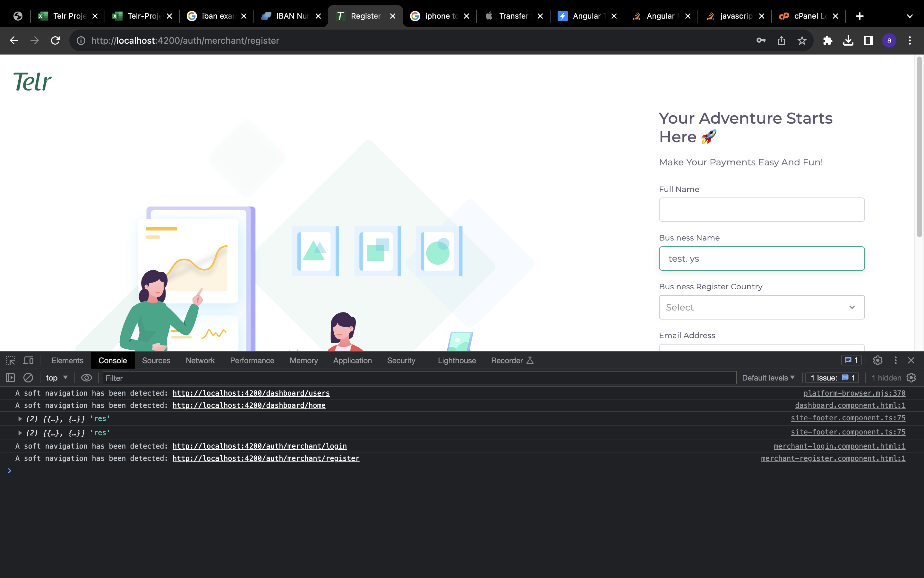Open the 'top' JavaScript context dropdown
Image resolution: width=924 pixels, height=578 pixels.
(56, 378)
